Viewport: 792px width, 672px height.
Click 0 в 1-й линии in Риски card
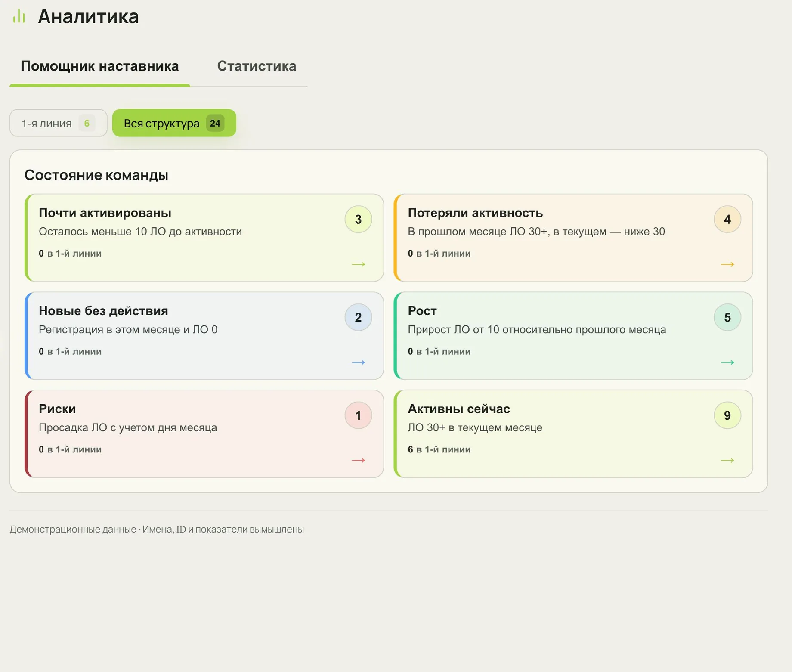tap(70, 449)
